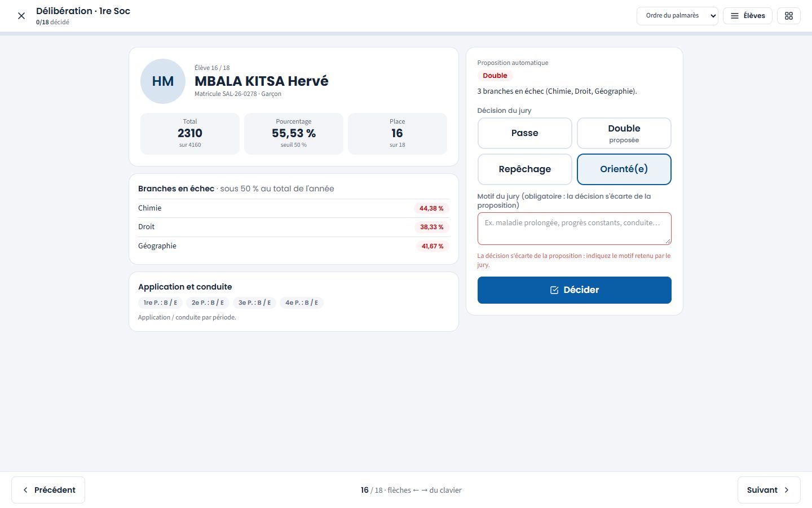812x508 pixels.
Task: Click the 0/18 décidé progress counter
Action: coord(52,23)
